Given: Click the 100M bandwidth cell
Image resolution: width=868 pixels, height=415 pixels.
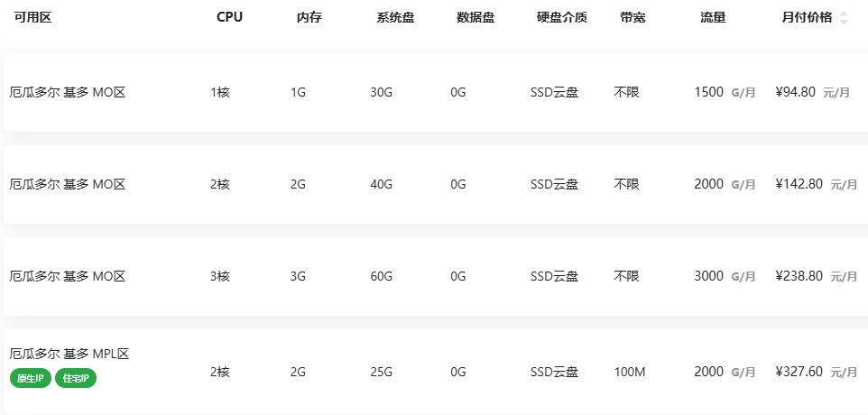Looking at the screenshot, I should pyautogui.click(x=630, y=372).
